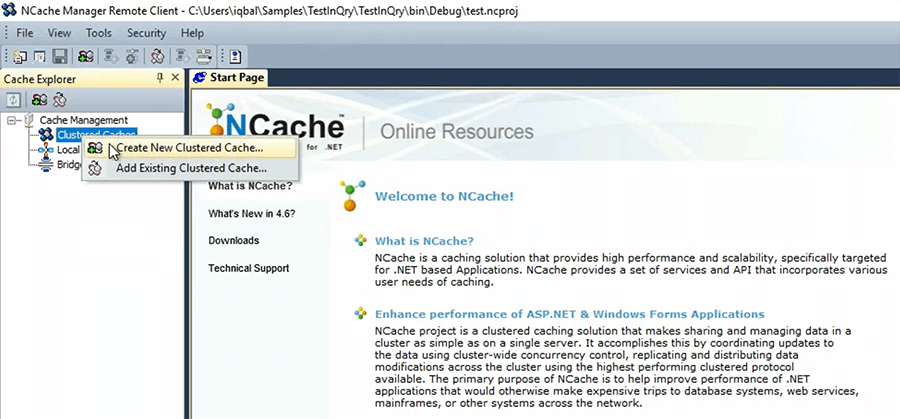
Task: Click the Cache Explorer panel title
Action: 40,79
